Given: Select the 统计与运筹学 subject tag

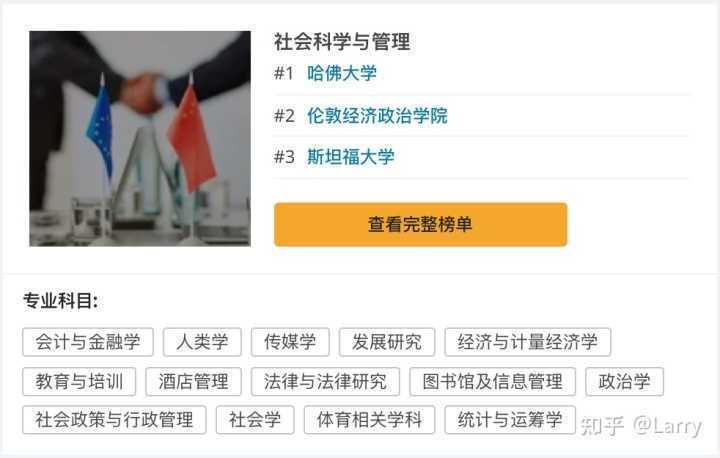Looking at the screenshot, I should pos(510,420).
